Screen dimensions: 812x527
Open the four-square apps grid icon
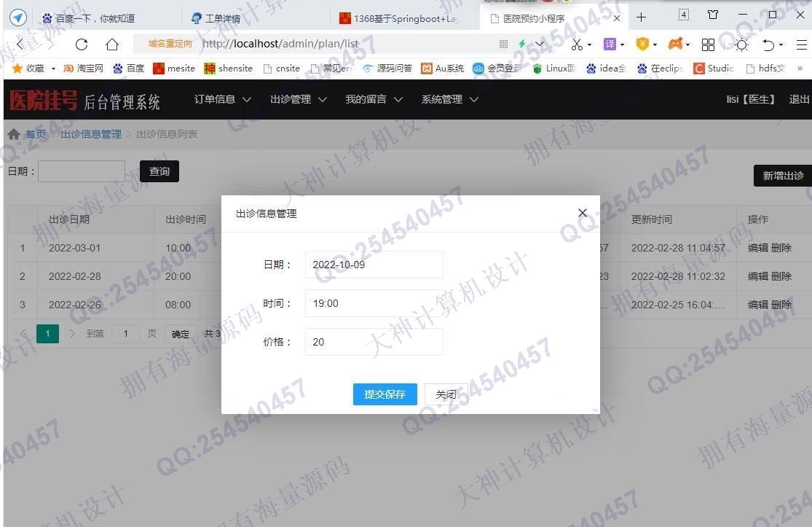(x=708, y=44)
